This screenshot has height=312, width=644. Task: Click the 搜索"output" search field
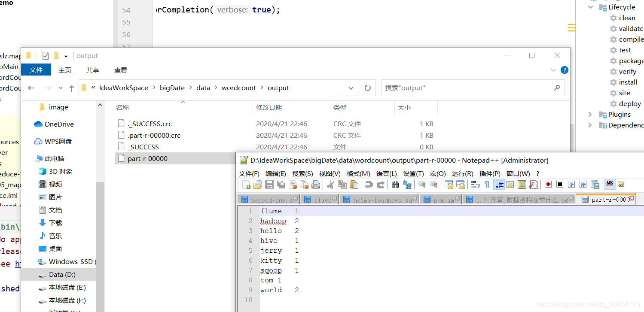tap(473, 88)
